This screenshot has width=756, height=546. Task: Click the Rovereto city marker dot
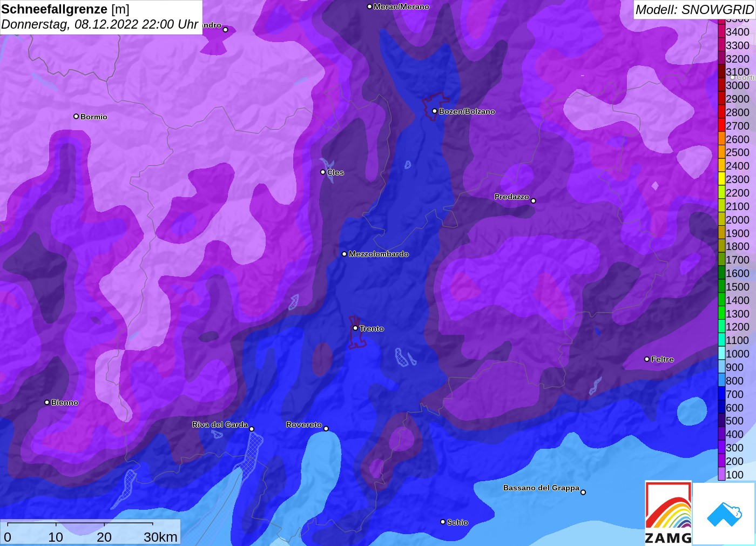tap(326, 429)
